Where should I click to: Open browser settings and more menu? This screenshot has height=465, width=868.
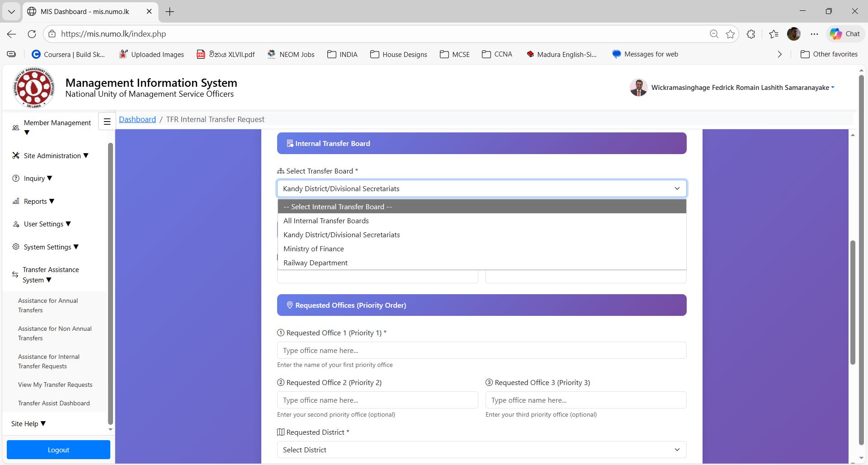tap(814, 34)
